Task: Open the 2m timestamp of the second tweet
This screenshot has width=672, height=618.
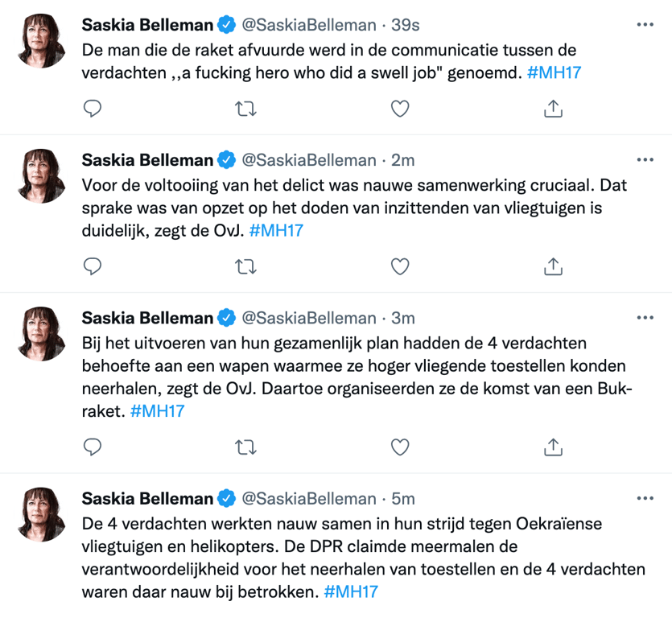Action: coord(402,160)
